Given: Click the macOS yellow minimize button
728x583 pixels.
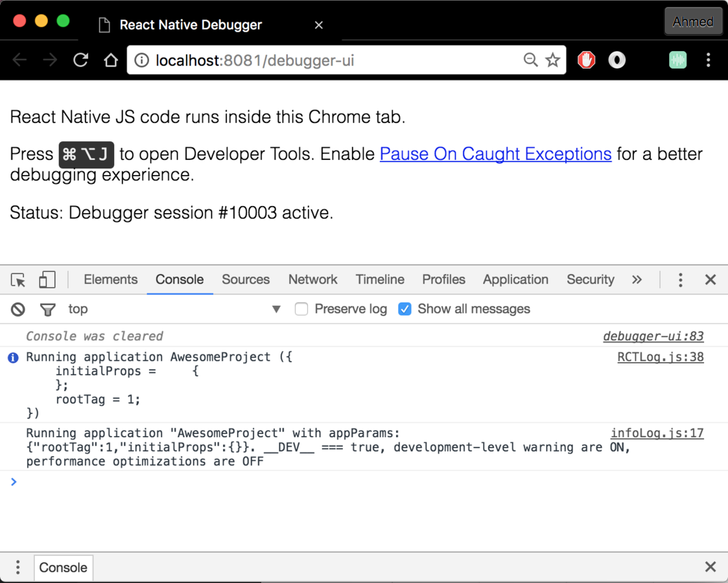Looking at the screenshot, I should pos(41,21).
